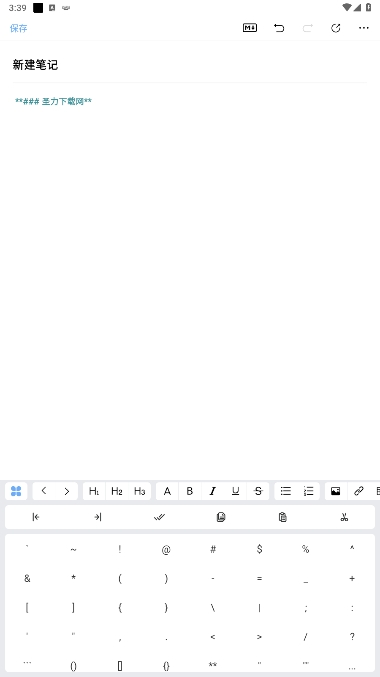Move cursor right with the > arrow
The height and width of the screenshot is (677, 380).
point(66,491)
